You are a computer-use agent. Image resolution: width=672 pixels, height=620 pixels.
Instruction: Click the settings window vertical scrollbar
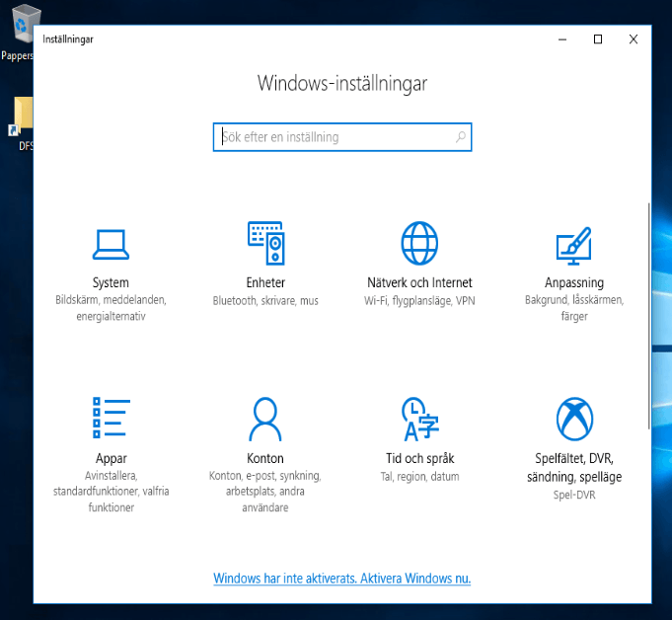[x=649, y=316]
